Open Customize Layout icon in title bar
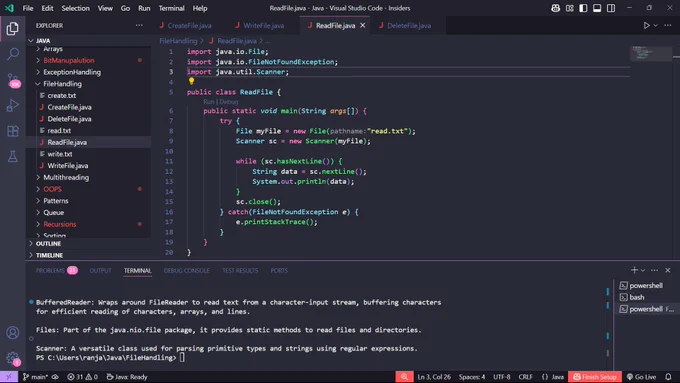This screenshot has height=383, width=680. tap(569, 8)
